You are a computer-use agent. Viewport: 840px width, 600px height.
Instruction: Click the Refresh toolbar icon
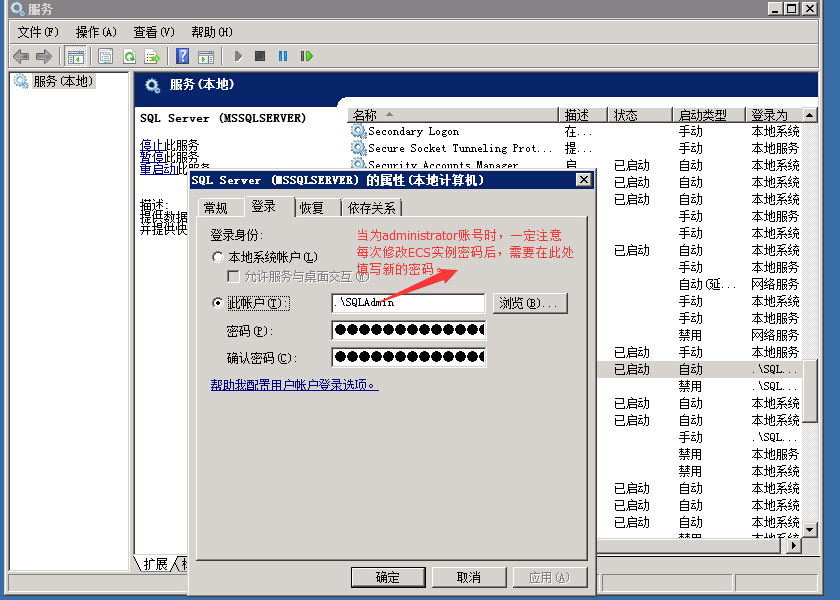(x=129, y=56)
